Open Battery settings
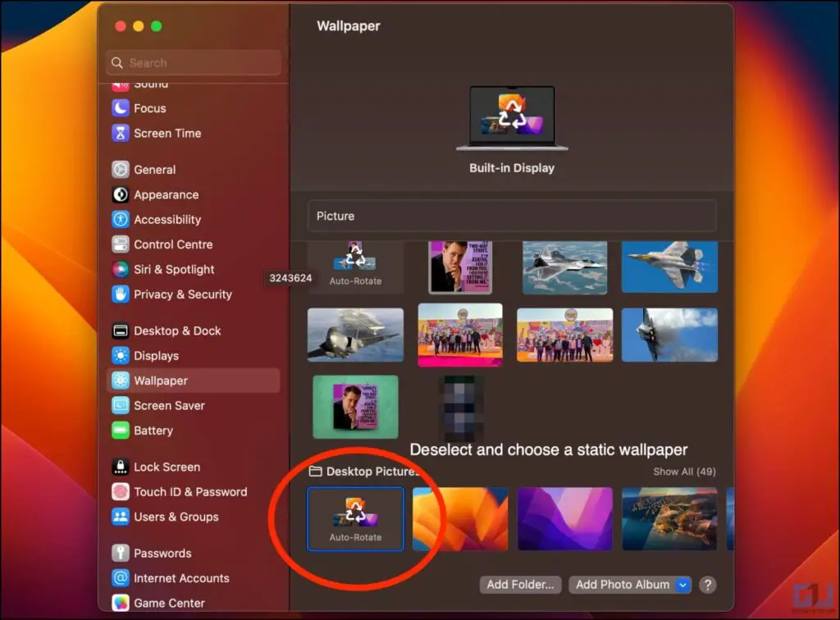Image resolution: width=840 pixels, height=620 pixels. (x=153, y=431)
